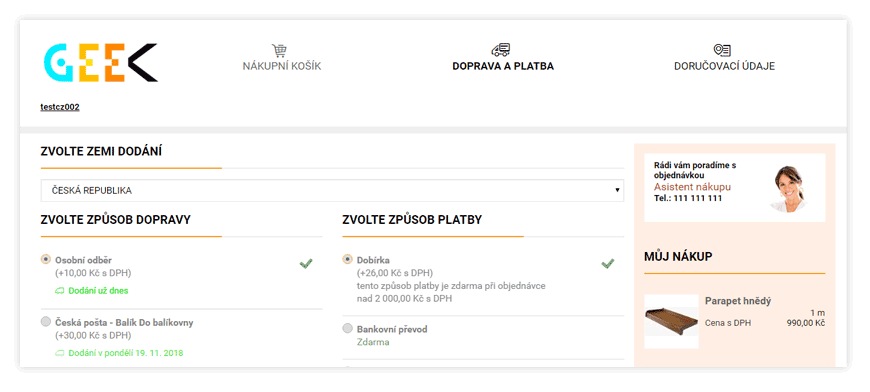Viewport: 870px width, 392px height.
Task: Click truck icon beside Dodání v pondělí
Action: pyautogui.click(x=59, y=353)
